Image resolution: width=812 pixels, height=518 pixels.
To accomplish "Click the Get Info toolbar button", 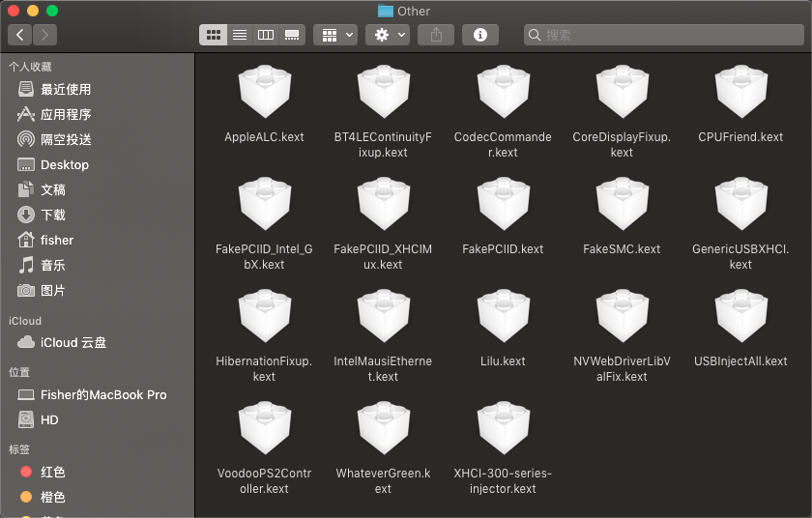I will coord(480,35).
